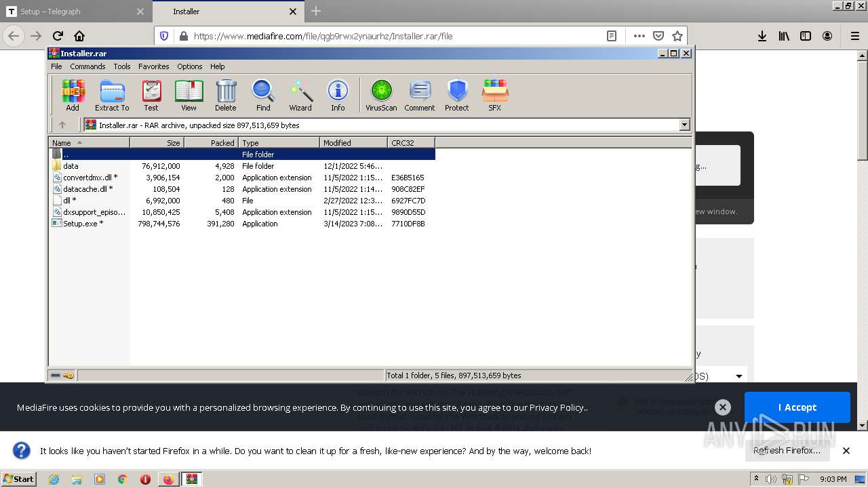The width and height of the screenshot is (868, 488).
Task: Sort by the CRC32 column header
Action: [x=411, y=142]
